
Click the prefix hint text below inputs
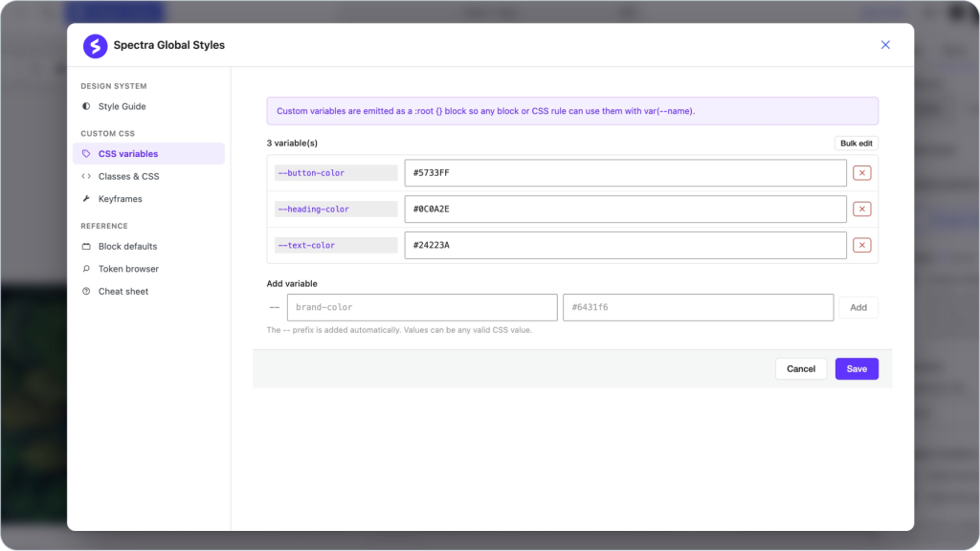pos(399,330)
